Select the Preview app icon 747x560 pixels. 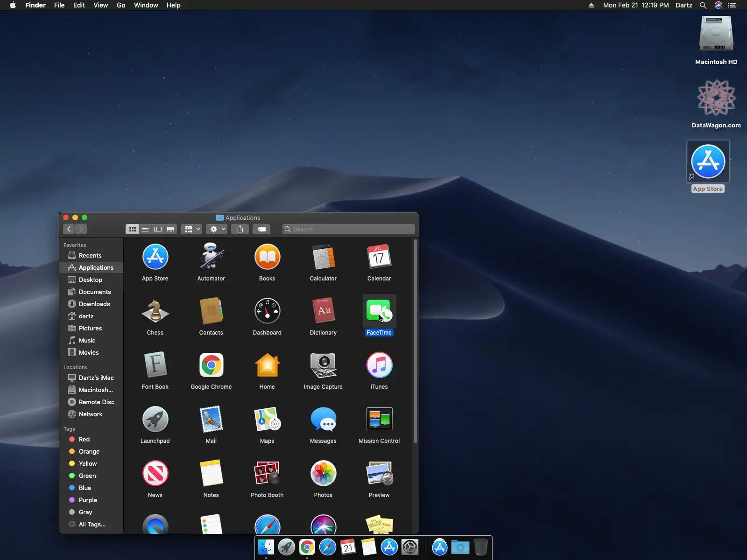click(x=379, y=473)
